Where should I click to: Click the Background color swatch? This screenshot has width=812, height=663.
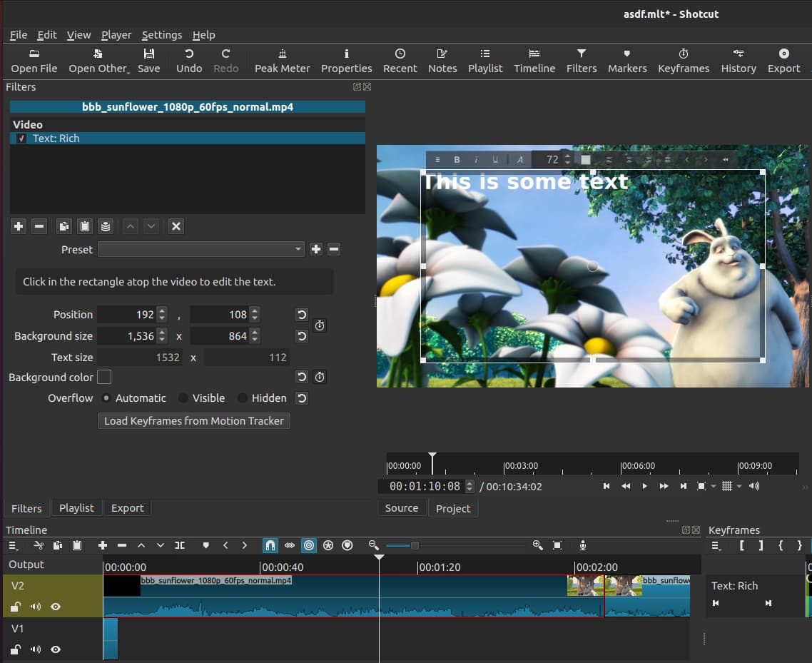tap(104, 377)
